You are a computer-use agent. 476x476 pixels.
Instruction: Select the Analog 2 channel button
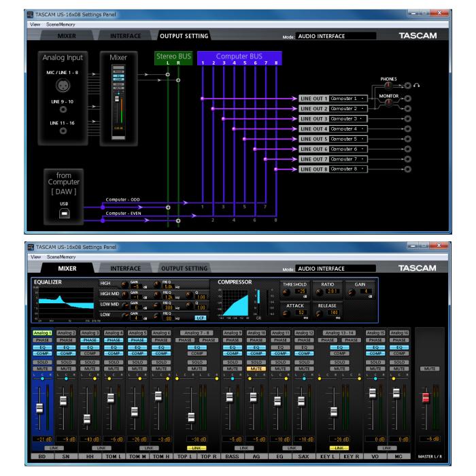(66, 333)
